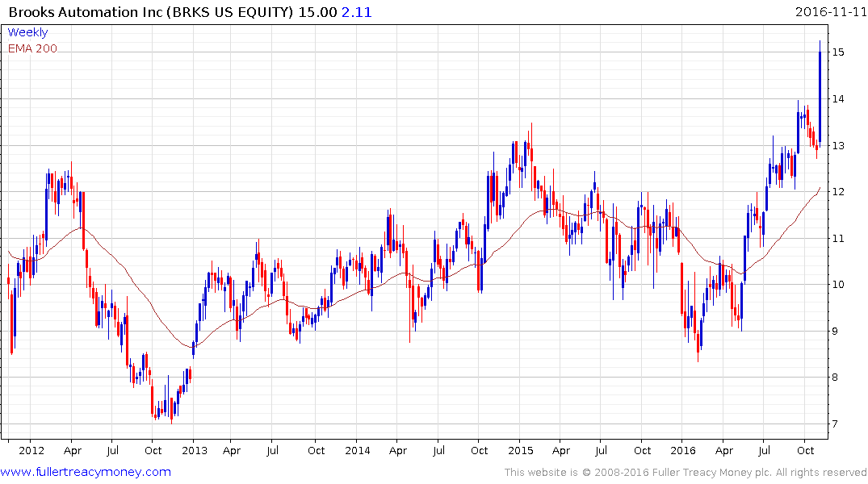Viewport: 868px width, 484px height.
Task: Click the 2015 time axis label
Action: click(521, 450)
